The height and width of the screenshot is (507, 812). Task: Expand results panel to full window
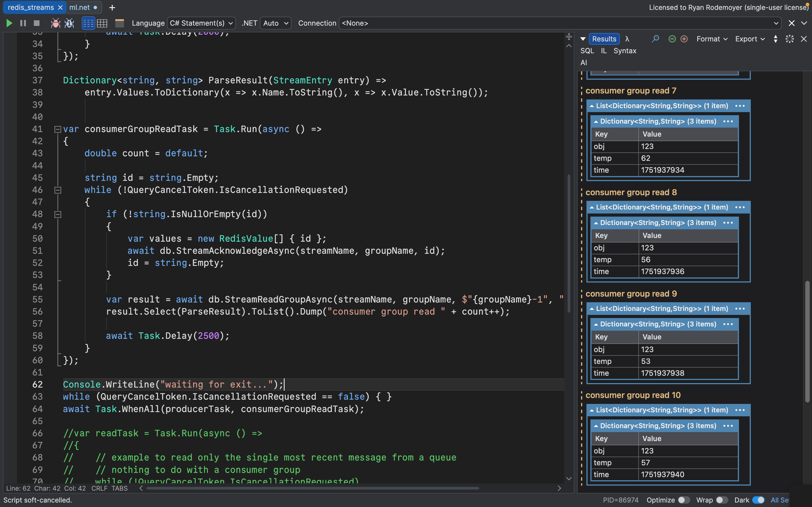[789, 39]
